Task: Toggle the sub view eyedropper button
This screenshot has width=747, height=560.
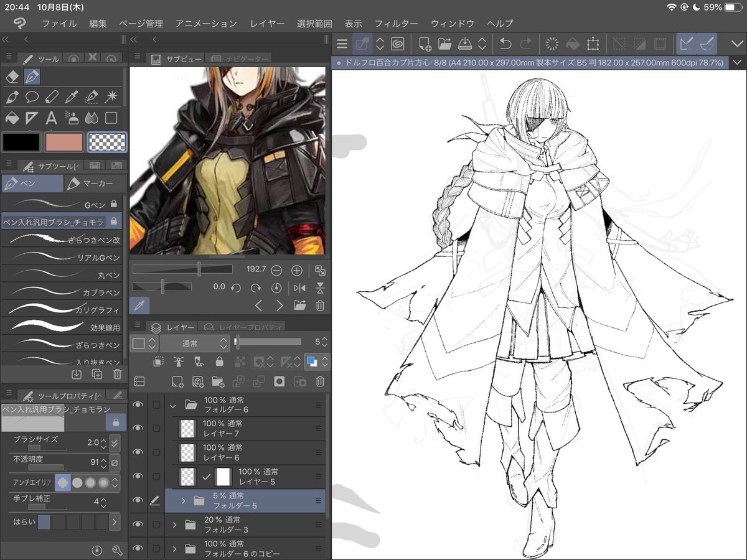Action: [139, 306]
